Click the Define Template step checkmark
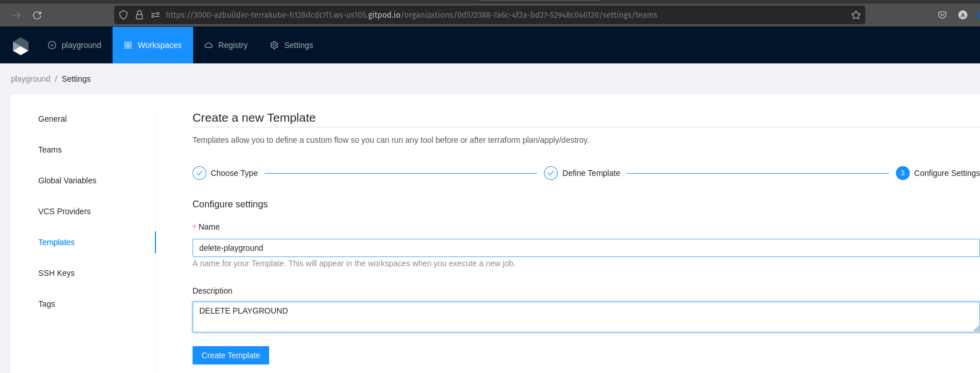The height and width of the screenshot is (373, 980). [551, 173]
